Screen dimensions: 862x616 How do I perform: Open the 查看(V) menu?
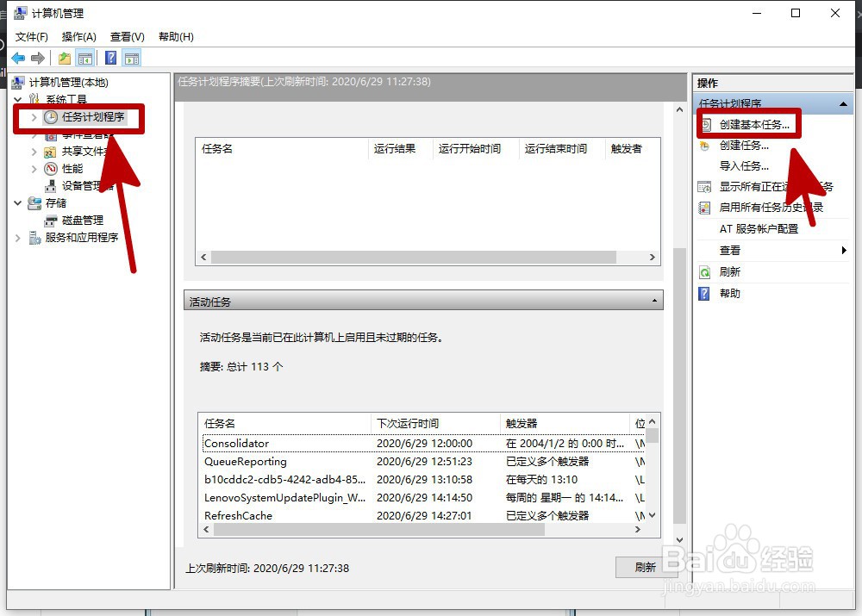(126, 36)
